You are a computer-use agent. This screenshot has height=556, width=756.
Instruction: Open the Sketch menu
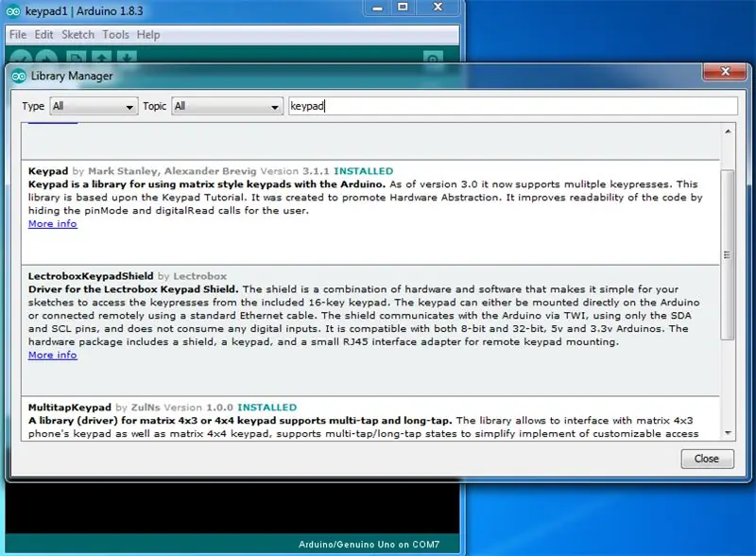[x=77, y=35]
